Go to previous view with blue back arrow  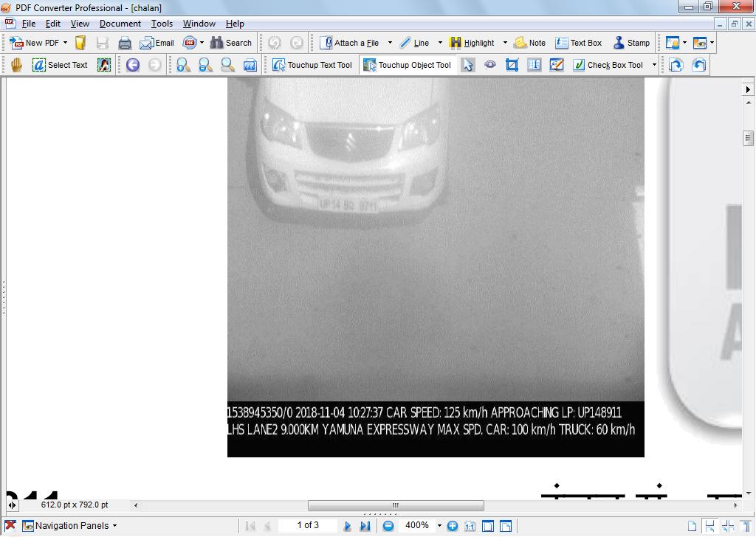click(x=133, y=65)
